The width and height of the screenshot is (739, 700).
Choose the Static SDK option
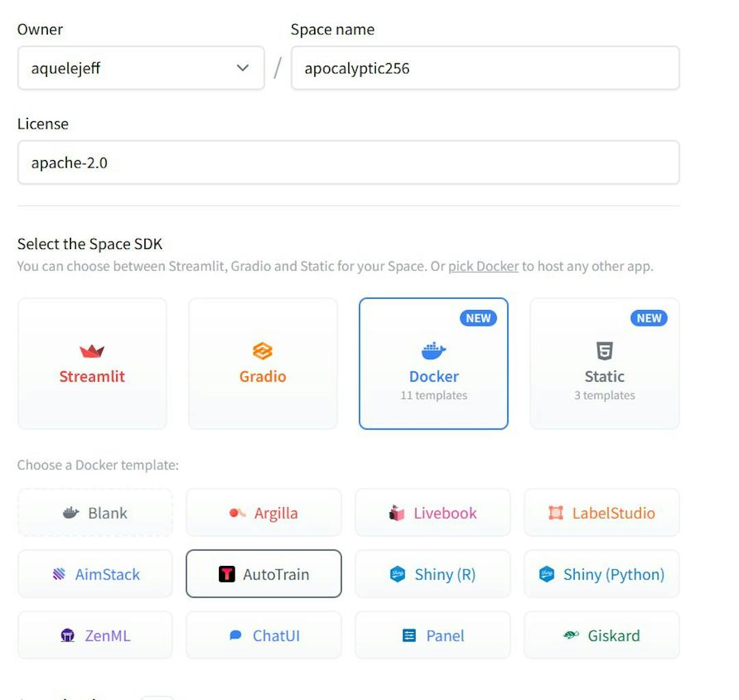604,363
